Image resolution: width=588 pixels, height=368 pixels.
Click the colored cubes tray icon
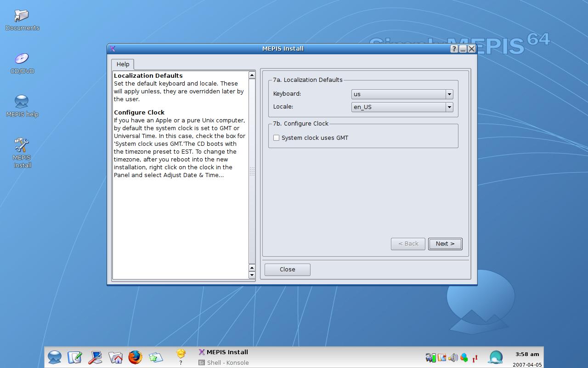coord(464,357)
